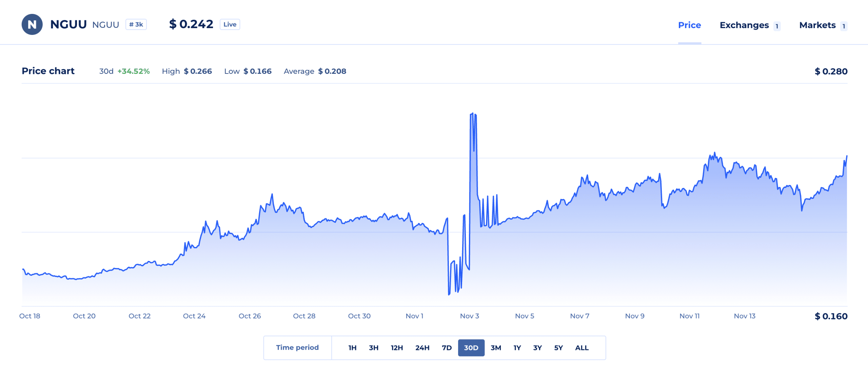Click the Nov 1 date label
Image resolution: width=868 pixels, height=373 pixels.
click(x=414, y=316)
